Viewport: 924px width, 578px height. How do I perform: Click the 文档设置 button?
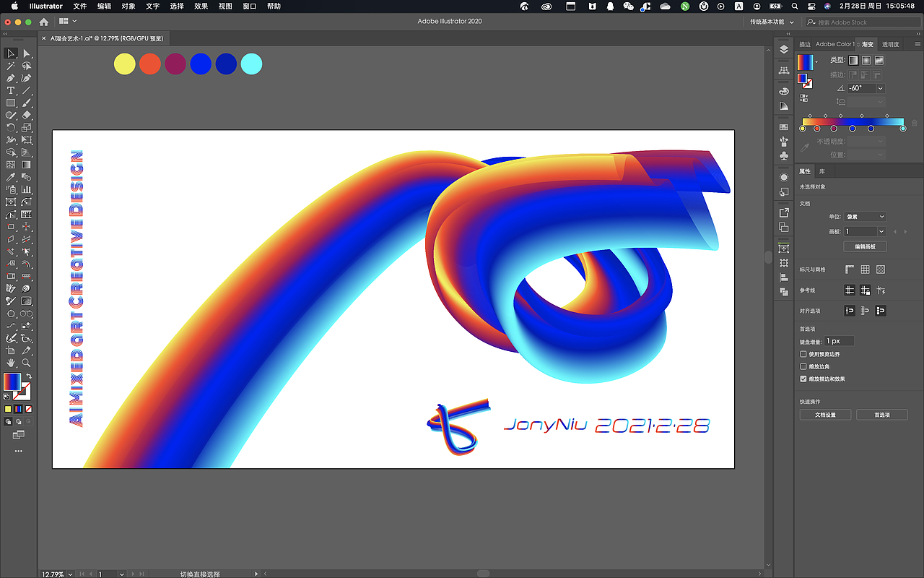pos(825,415)
